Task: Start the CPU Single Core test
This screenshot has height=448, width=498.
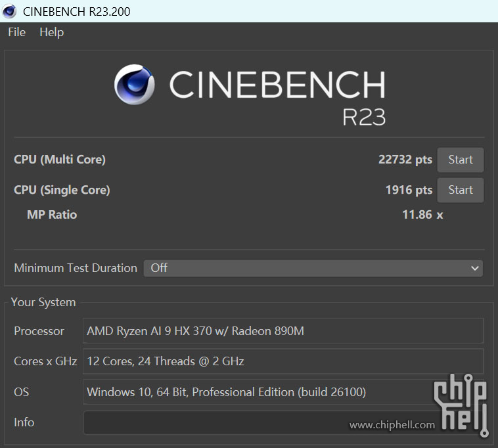Action: (x=460, y=190)
